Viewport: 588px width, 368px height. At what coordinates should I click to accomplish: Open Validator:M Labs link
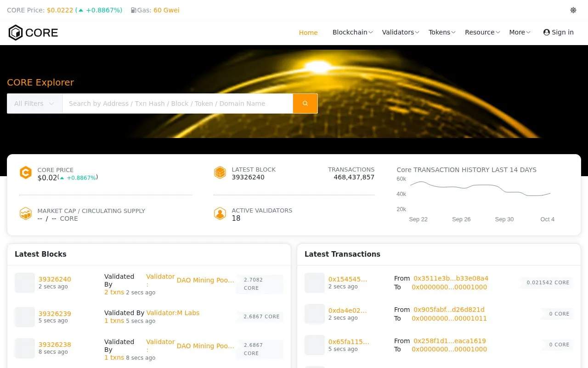point(173,313)
